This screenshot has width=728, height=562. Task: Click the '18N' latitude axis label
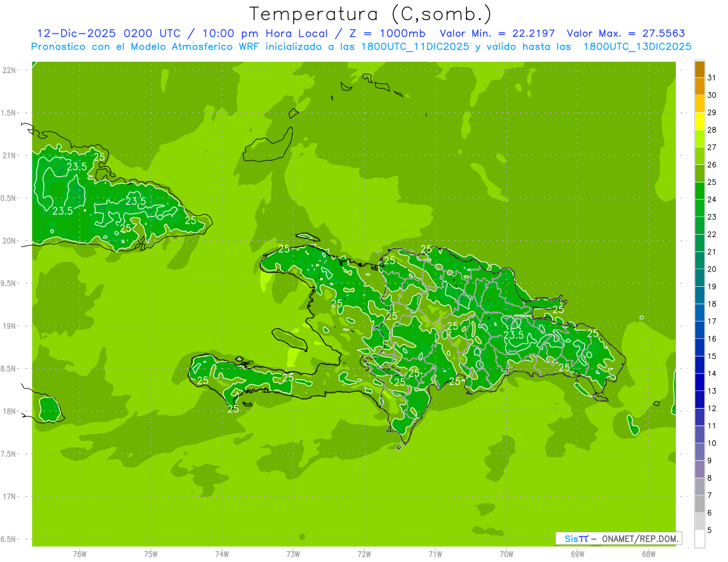10,411
